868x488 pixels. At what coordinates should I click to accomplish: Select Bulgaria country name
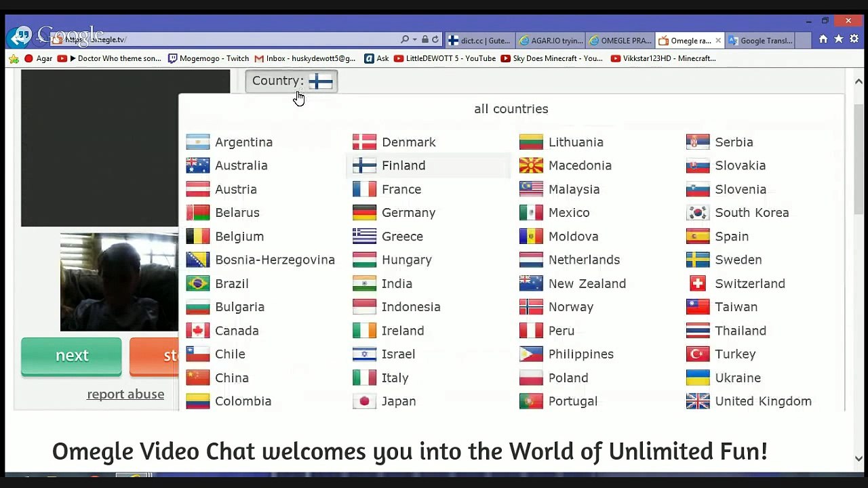pos(239,307)
